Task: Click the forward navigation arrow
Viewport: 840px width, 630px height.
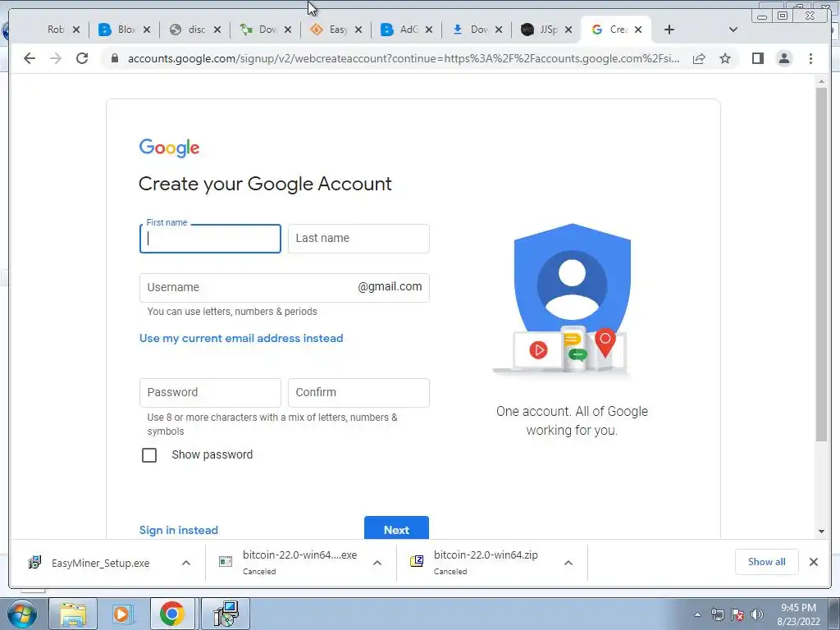Action: pos(56,58)
